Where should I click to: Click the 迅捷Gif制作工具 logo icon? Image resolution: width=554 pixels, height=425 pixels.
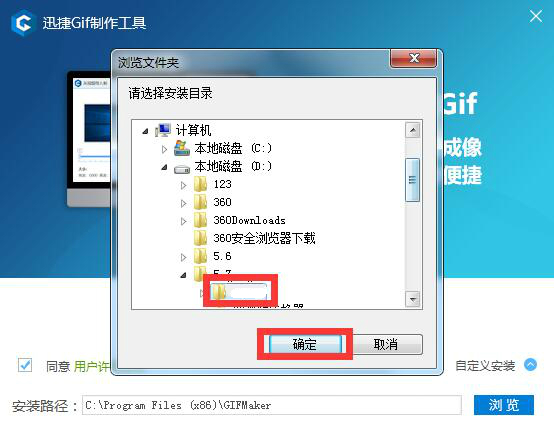(23, 23)
